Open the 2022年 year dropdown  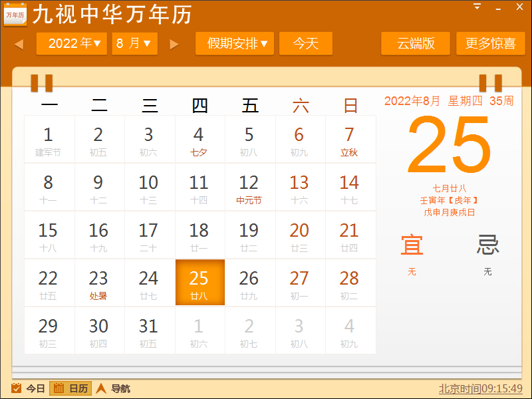click(x=71, y=43)
